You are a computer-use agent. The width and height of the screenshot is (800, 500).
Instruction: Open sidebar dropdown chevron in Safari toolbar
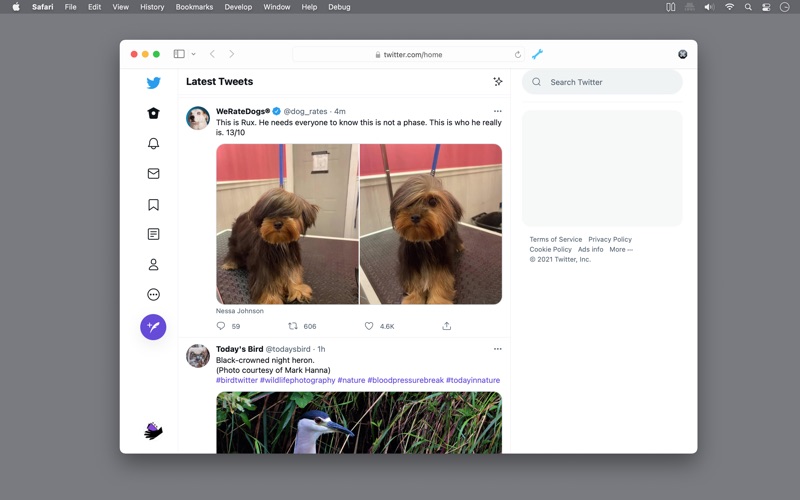(193, 54)
